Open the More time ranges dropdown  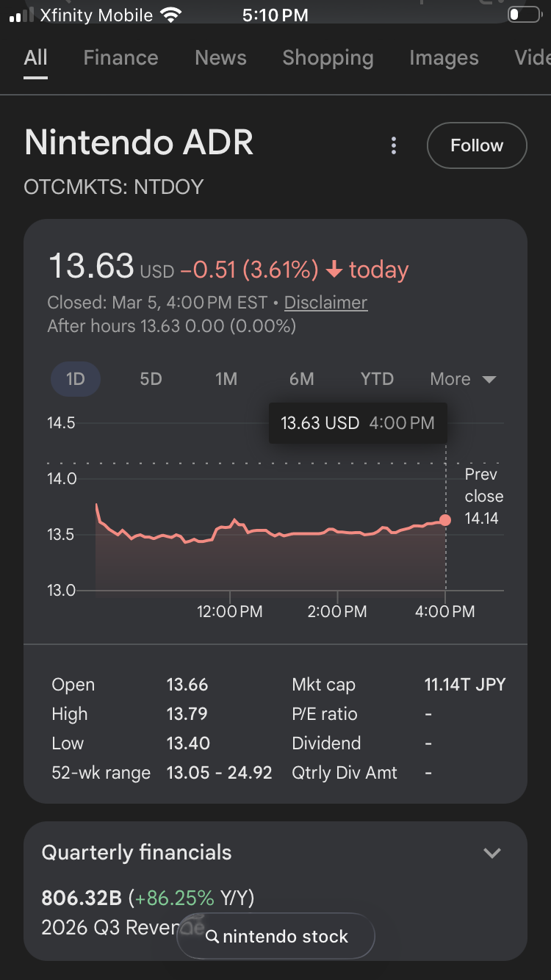[x=463, y=379]
